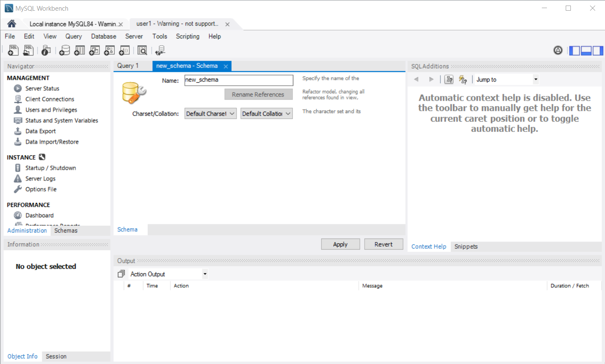
Task: Click the Apply button
Action: pos(340,244)
